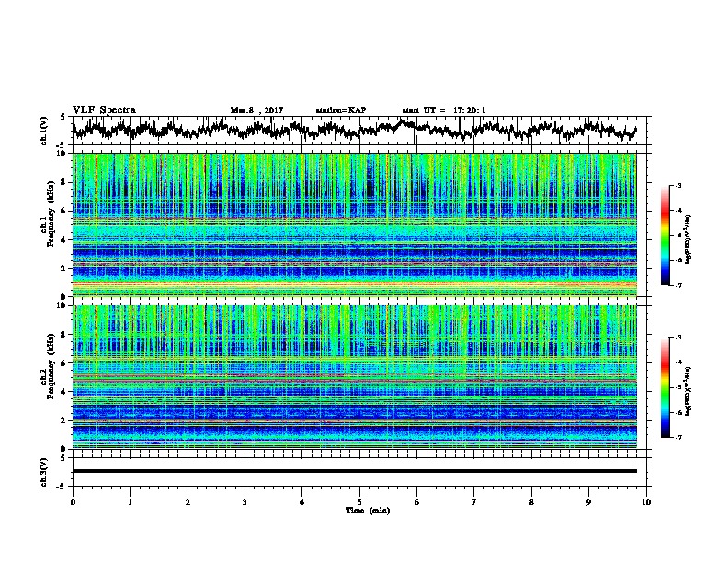Click the "Time (min)" axis title
This screenshot has height=563, width=728.
coord(368,511)
